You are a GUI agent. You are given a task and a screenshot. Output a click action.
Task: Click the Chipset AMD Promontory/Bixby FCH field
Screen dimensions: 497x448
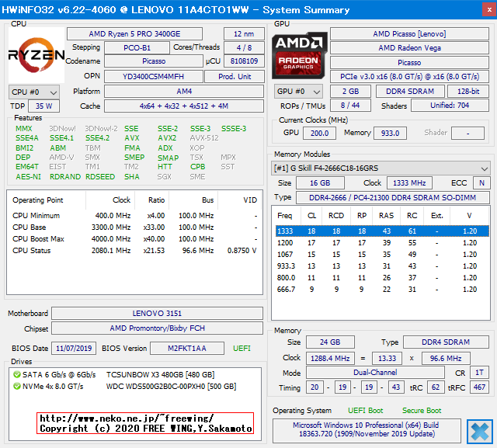point(157,328)
